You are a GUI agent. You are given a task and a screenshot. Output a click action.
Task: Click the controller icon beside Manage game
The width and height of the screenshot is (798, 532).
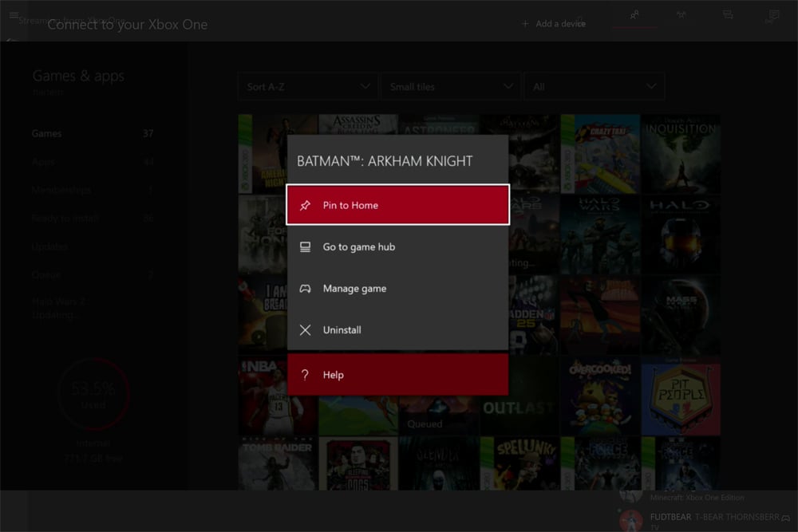tap(305, 288)
